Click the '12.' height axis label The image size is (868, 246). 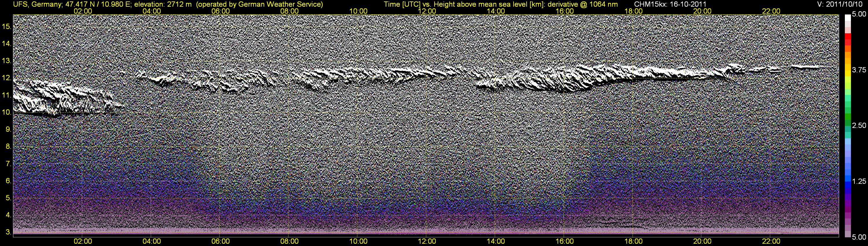point(7,78)
